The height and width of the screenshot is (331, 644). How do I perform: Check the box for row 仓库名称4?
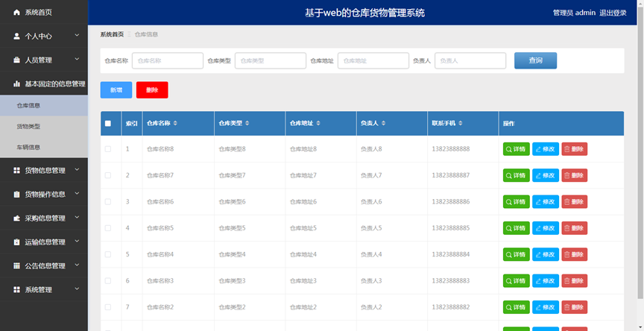click(108, 254)
